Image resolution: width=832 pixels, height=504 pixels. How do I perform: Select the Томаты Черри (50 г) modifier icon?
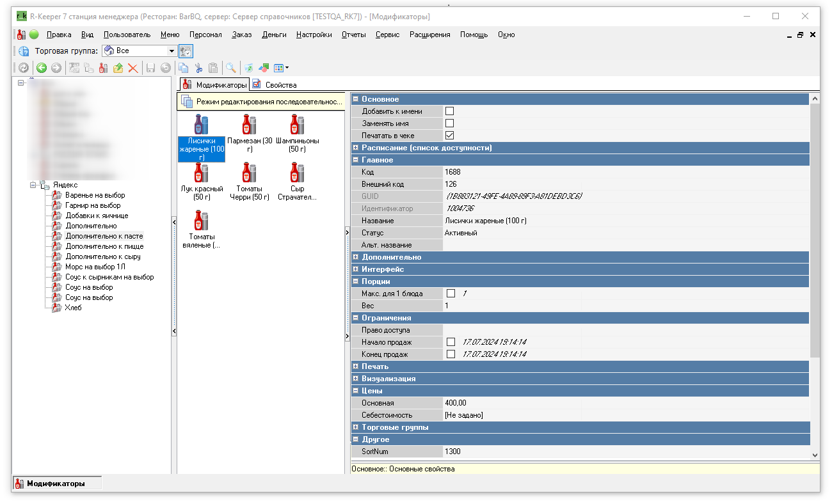250,173
